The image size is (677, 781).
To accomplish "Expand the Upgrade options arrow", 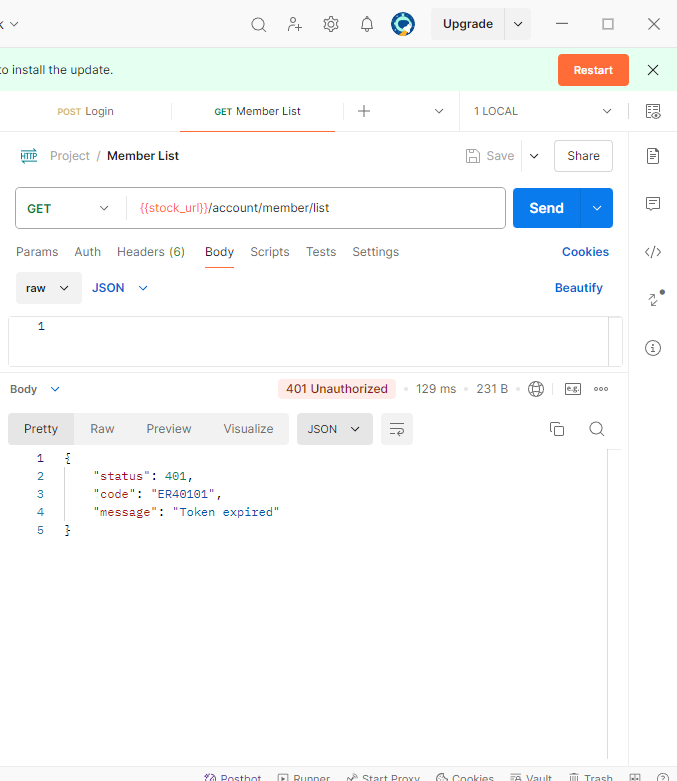I will click(x=518, y=24).
